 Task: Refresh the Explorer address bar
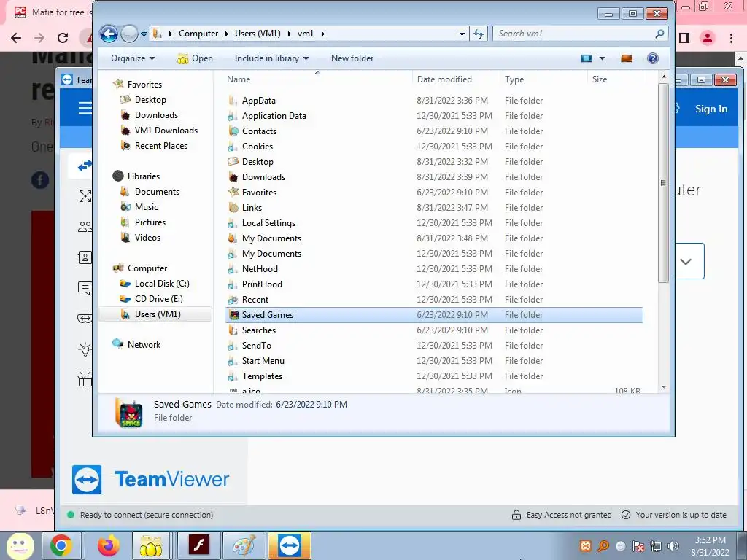click(x=479, y=34)
